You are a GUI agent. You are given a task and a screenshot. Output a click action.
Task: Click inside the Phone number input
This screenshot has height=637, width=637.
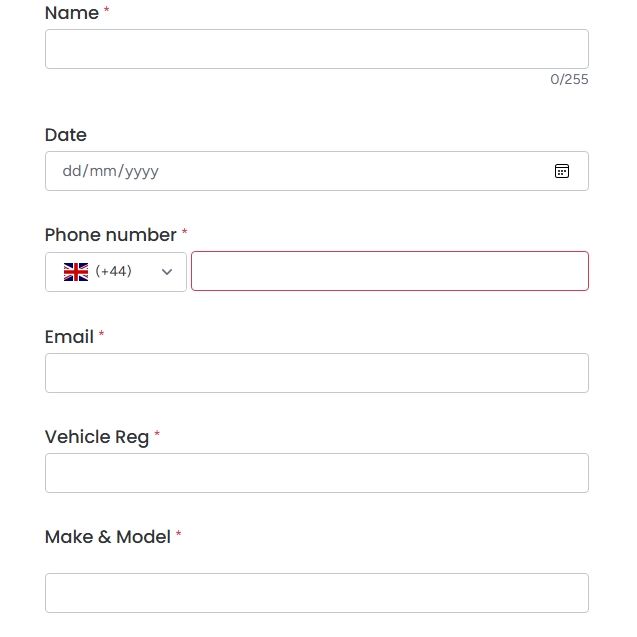pos(390,271)
